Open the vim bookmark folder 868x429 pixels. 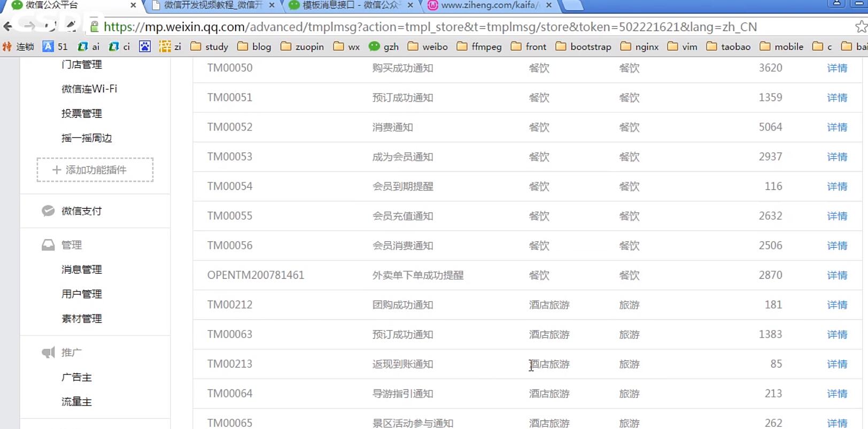tap(682, 47)
